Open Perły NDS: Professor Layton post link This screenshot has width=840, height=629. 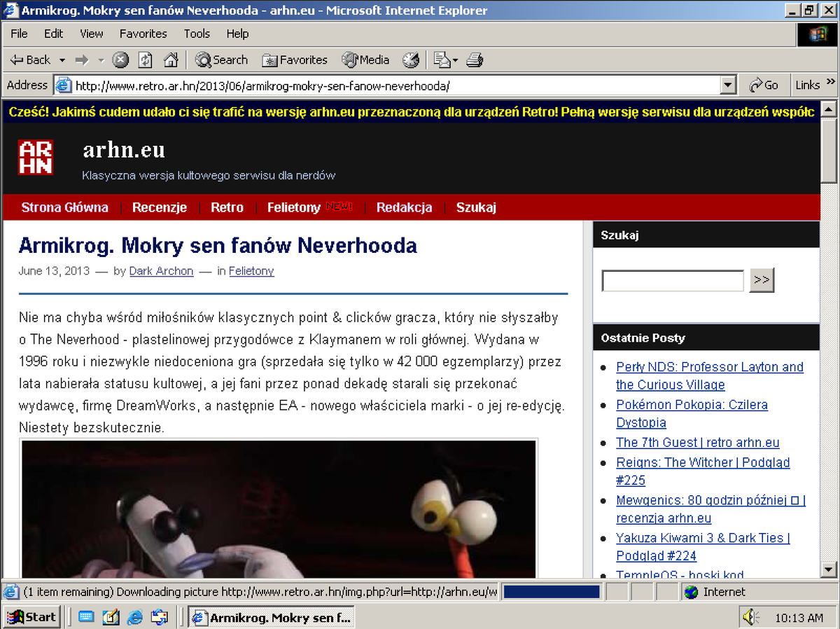point(710,376)
